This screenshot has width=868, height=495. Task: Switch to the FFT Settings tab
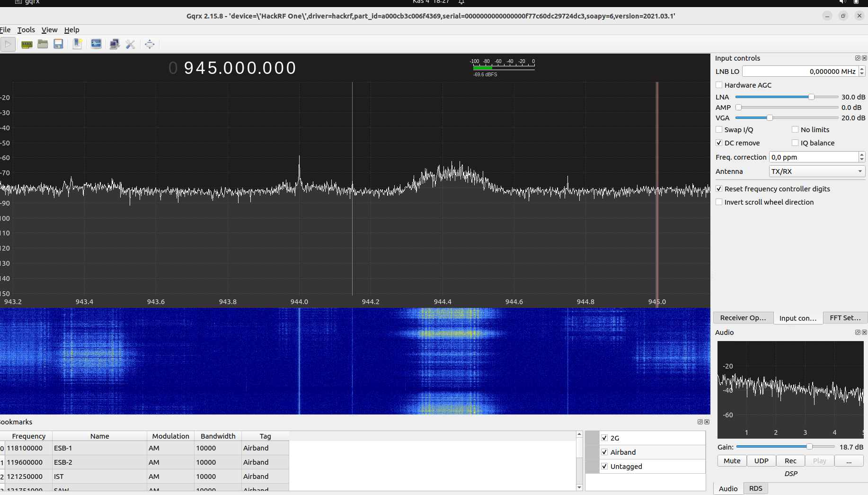pos(845,318)
